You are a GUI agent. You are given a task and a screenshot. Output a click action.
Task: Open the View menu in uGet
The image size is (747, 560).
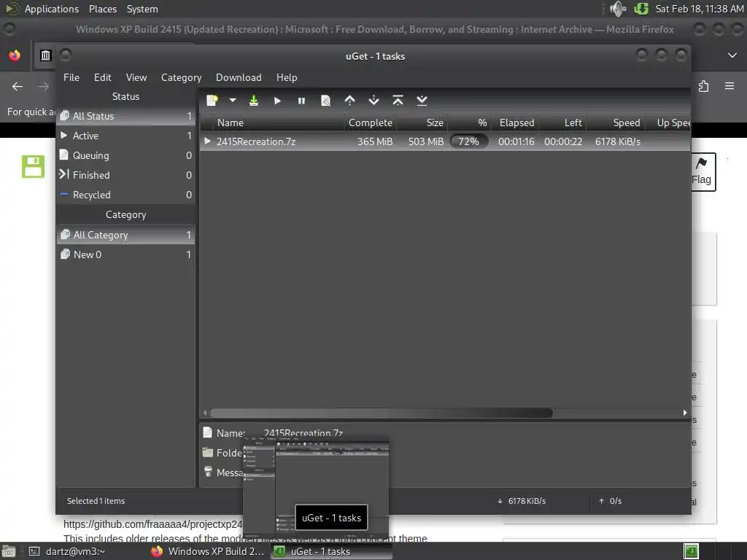pyautogui.click(x=136, y=77)
